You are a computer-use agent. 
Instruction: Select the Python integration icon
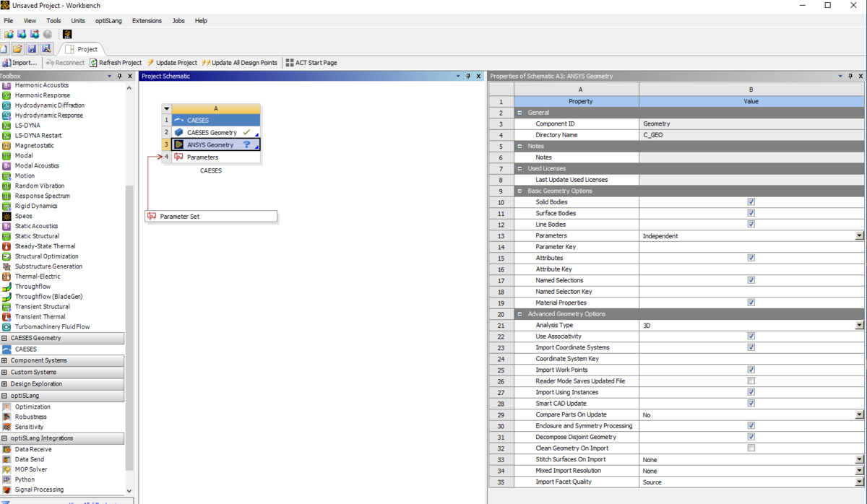7,480
